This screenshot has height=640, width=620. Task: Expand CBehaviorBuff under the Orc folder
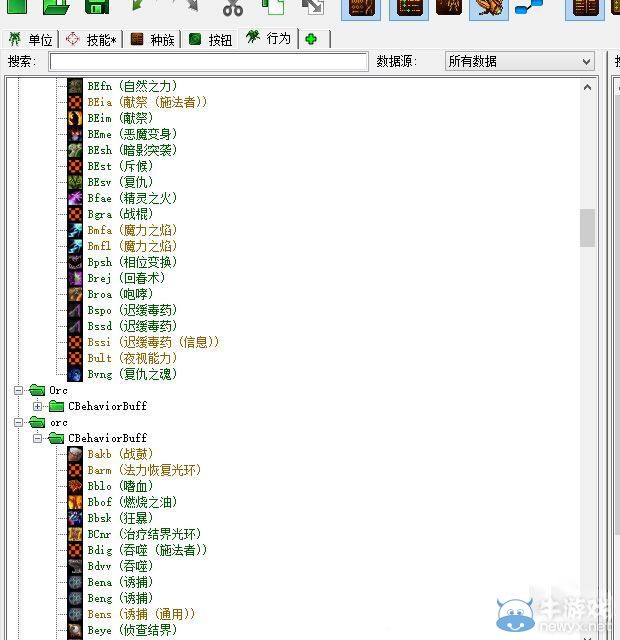coord(38,406)
